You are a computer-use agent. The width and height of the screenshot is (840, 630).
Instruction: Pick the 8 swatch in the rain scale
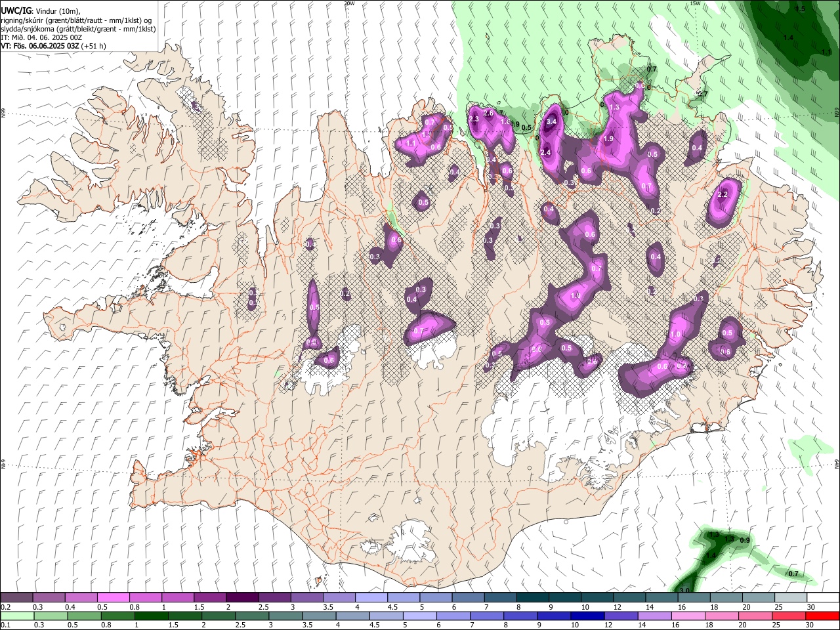520,616
